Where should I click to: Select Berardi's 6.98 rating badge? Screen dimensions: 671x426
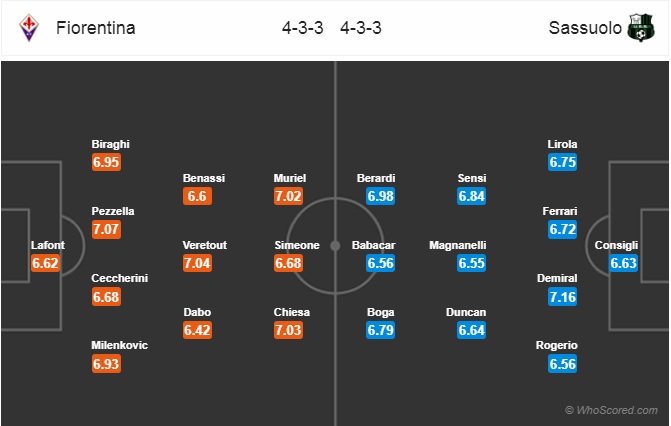coord(380,196)
